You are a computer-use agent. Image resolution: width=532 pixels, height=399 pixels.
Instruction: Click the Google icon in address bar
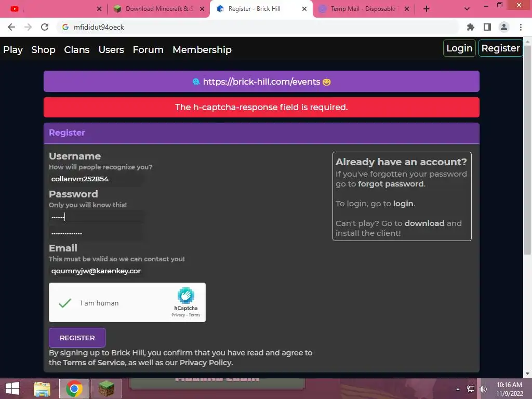65,27
